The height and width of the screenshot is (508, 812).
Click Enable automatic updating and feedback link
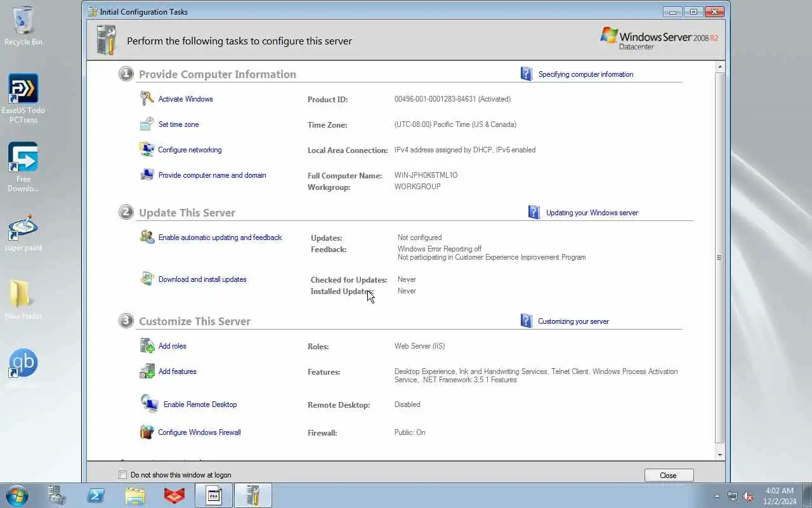coord(220,237)
